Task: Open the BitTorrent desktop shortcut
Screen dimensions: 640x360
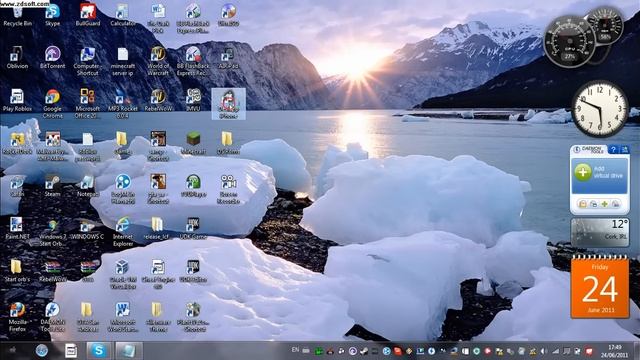Action: 53,58
